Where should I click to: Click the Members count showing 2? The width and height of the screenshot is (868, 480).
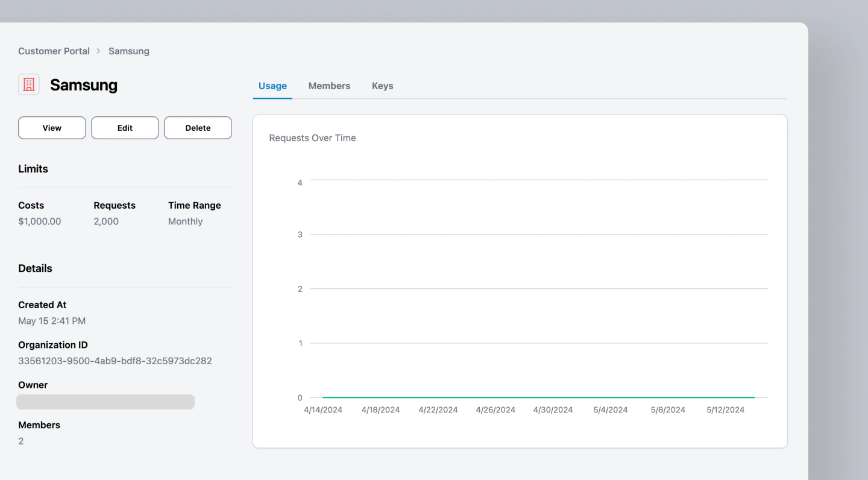pyautogui.click(x=20, y=441)
